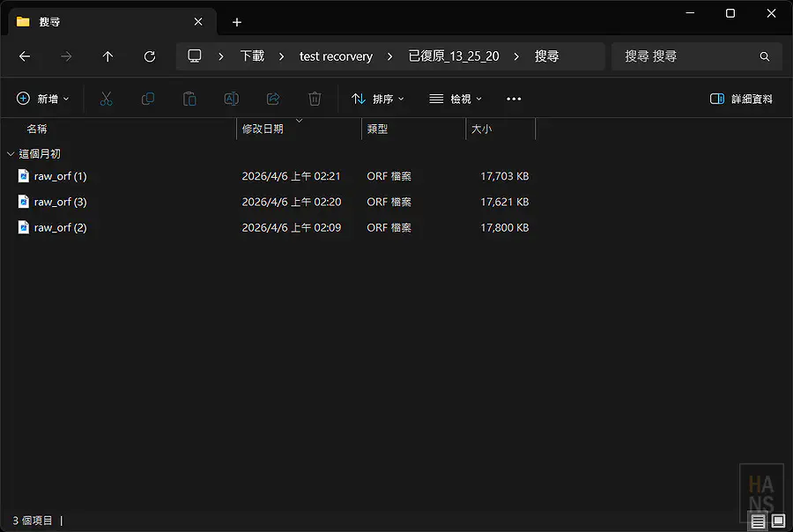Click the Up arrow to go up one level
Viewport: 793px width, 532px height.
[107, 55]
